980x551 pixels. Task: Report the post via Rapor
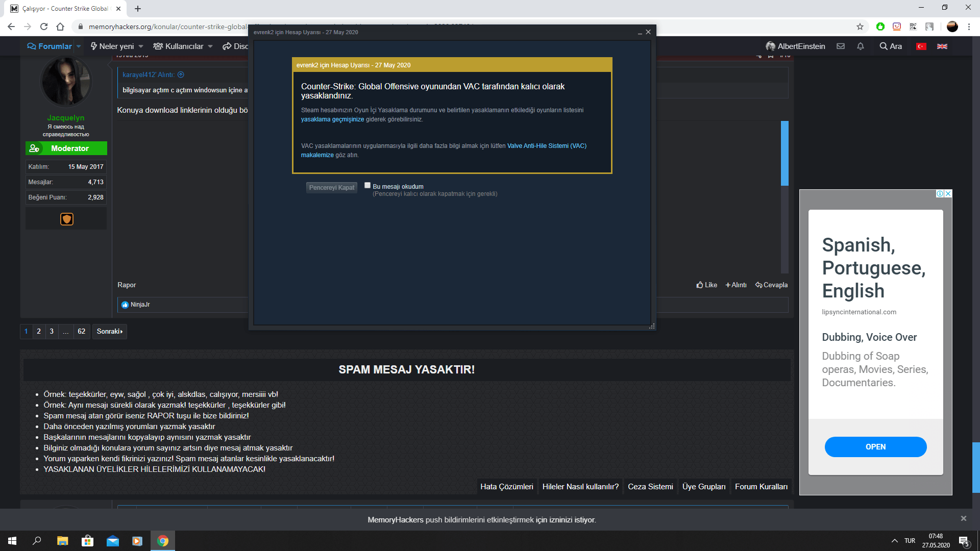pos(127,285)
